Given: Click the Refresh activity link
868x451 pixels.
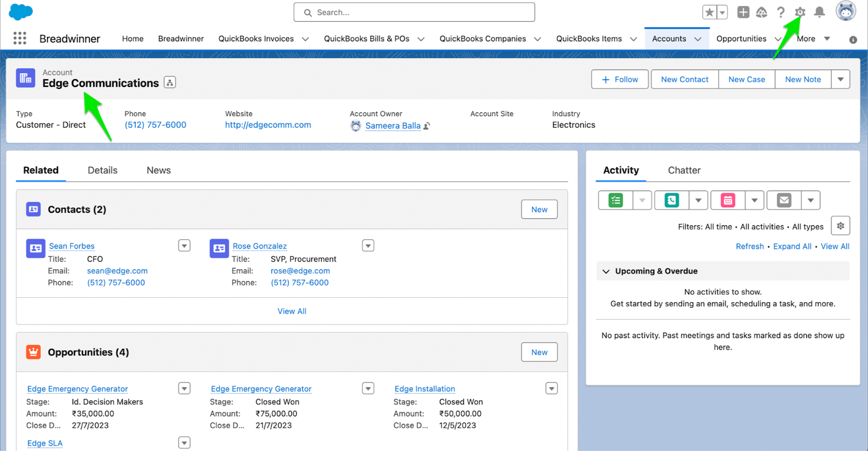Looking at the screenshot, I should click(750, 246).
